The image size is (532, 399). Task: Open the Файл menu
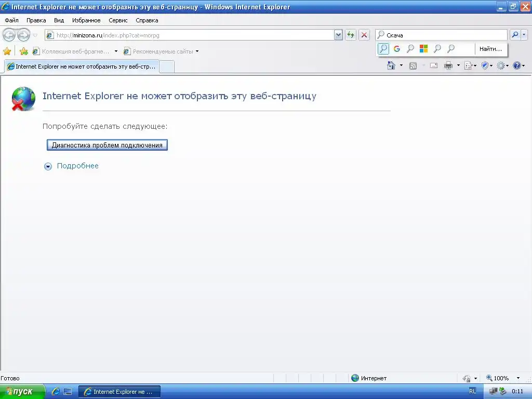point(11,20)
